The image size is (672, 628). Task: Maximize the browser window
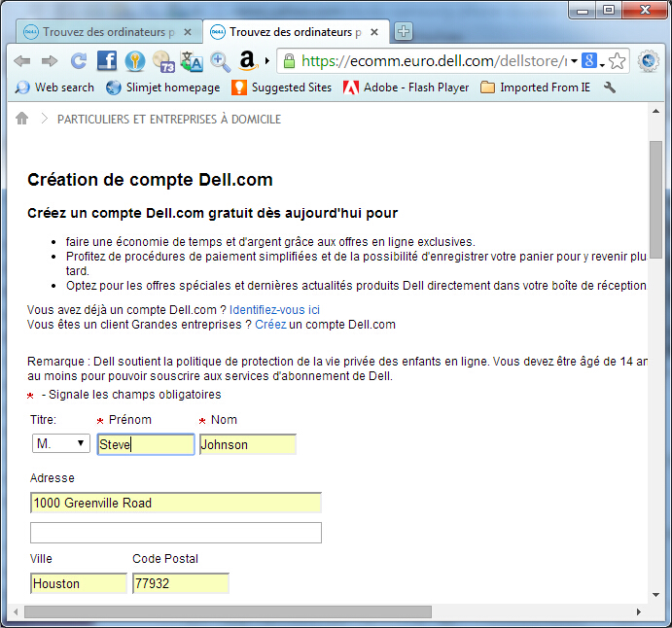[x=608, y=10]
